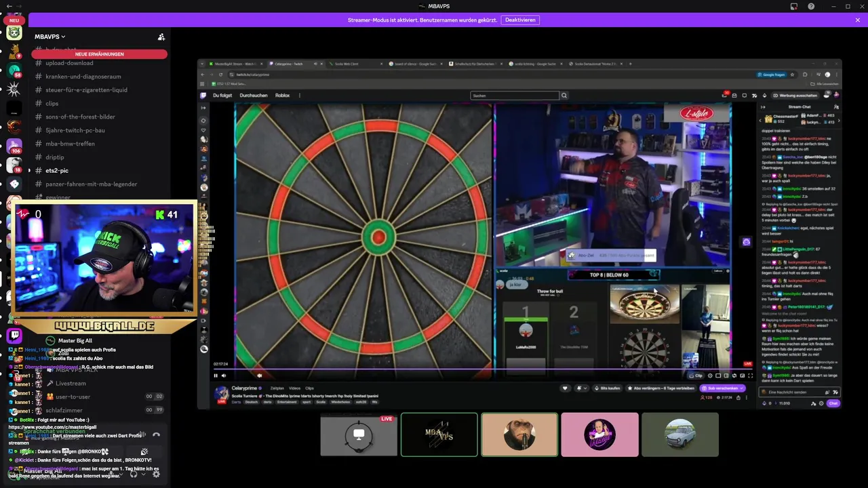Screen dimensions: 868x488
Task: Open the soundboard icon in voice panel
Action: (144, 451)
